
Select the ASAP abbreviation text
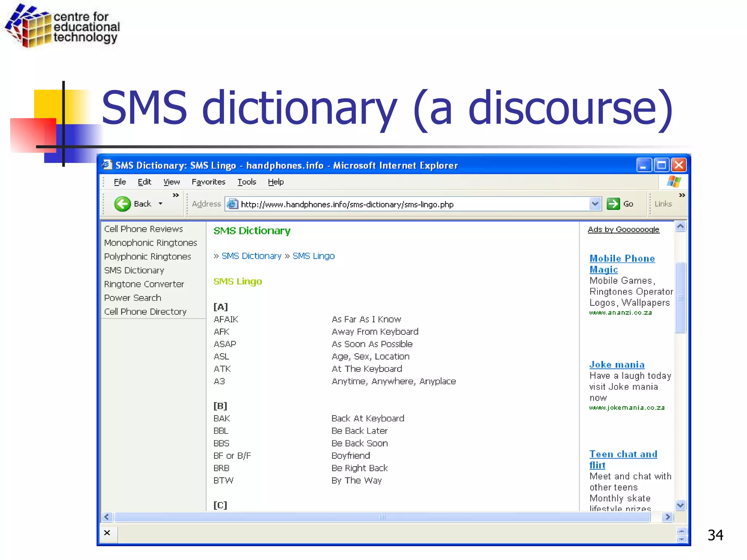(x=225, y=344)
